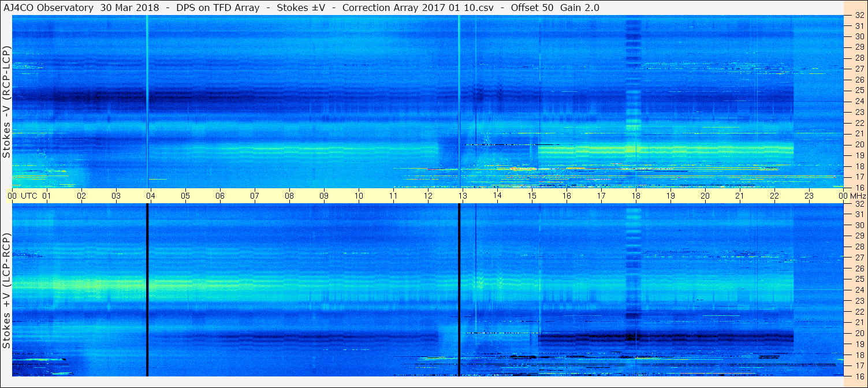Click the 17 hour tick label on time axis
The height and width of the screenshot is (388, 868).
(601, 196)
